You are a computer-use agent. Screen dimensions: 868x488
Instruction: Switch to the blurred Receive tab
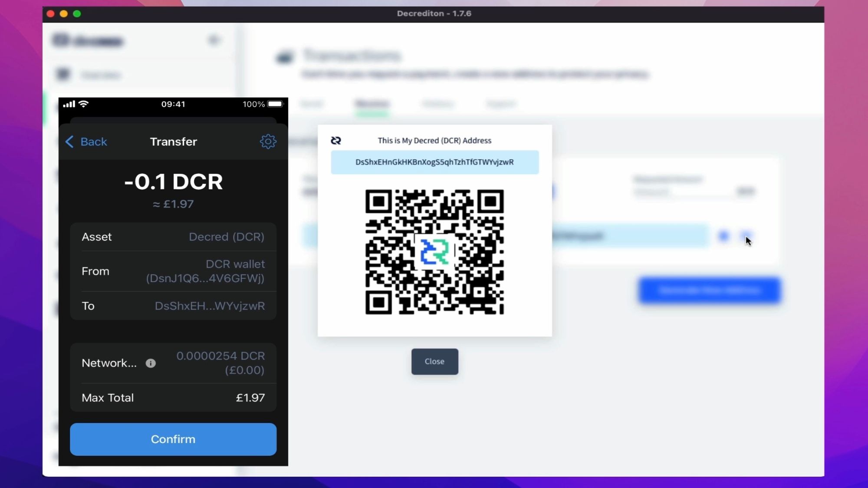point(372,104)
